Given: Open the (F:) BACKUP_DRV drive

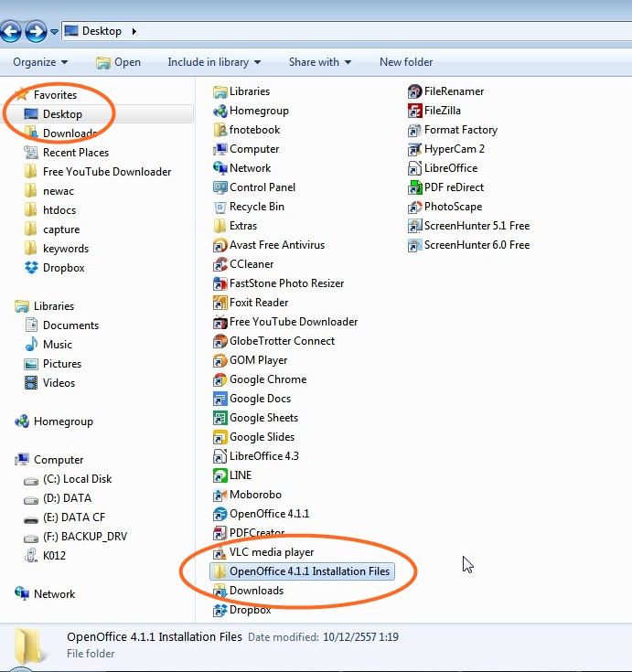Looking at the screenshot, I should (76, 537).
